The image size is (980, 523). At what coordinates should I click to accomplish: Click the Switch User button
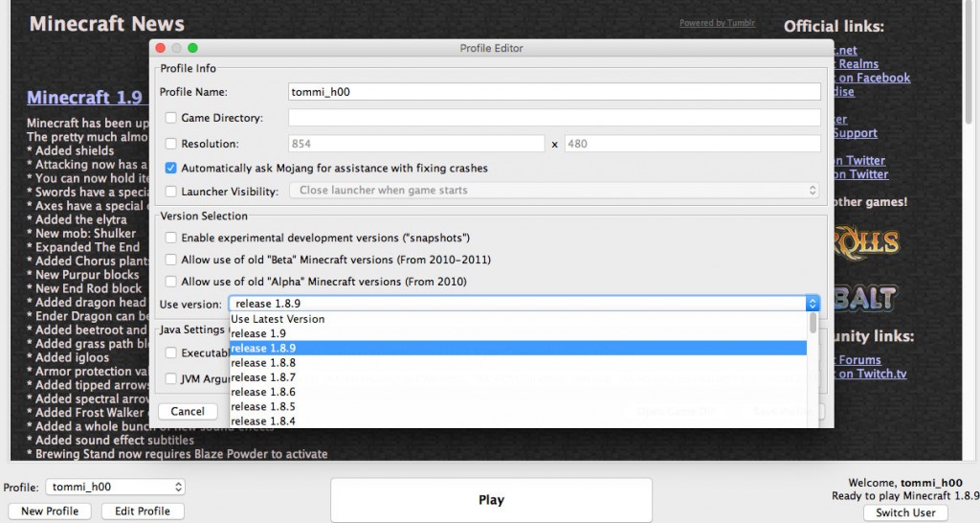click(905, 512)
